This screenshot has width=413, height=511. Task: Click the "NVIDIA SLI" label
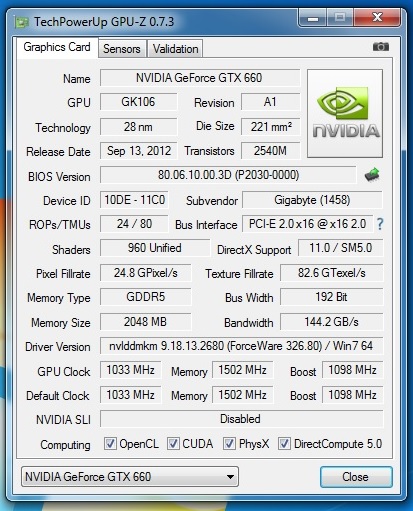(63, 420)
